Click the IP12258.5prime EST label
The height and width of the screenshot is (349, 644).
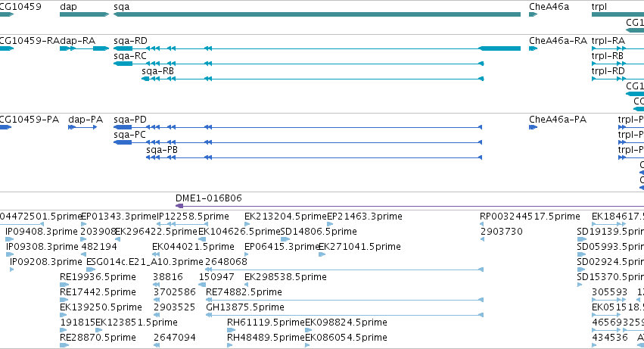click(x=193, y=217)
